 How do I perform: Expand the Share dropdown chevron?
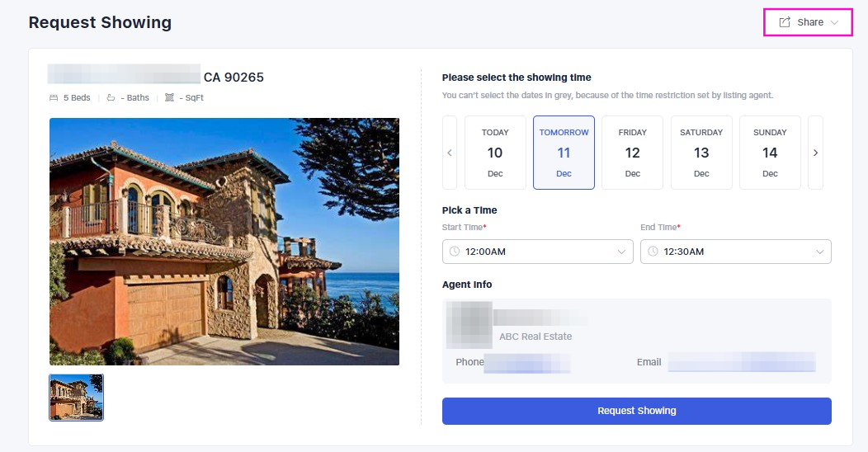(835, 22)
